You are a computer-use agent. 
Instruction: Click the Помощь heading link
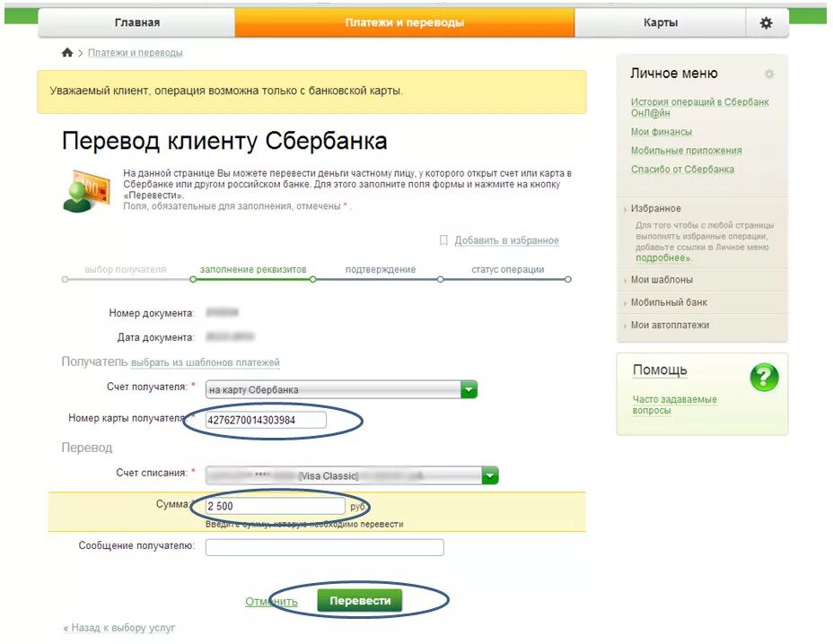coord(660,370)
